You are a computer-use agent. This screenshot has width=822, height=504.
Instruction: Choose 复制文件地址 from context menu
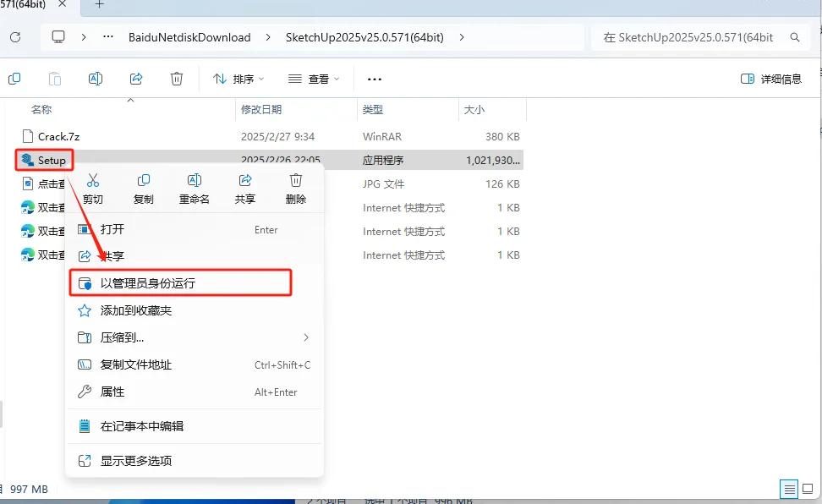(195, 365)
